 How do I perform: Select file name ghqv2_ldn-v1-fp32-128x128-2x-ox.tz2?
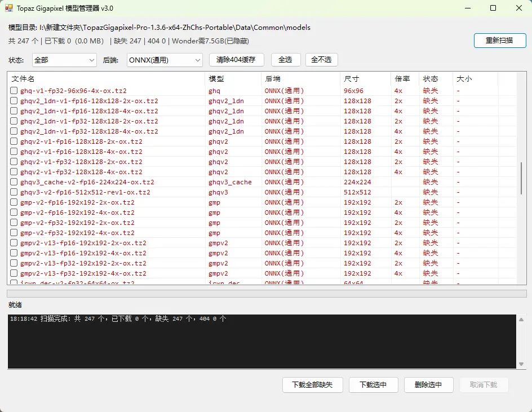89,121
